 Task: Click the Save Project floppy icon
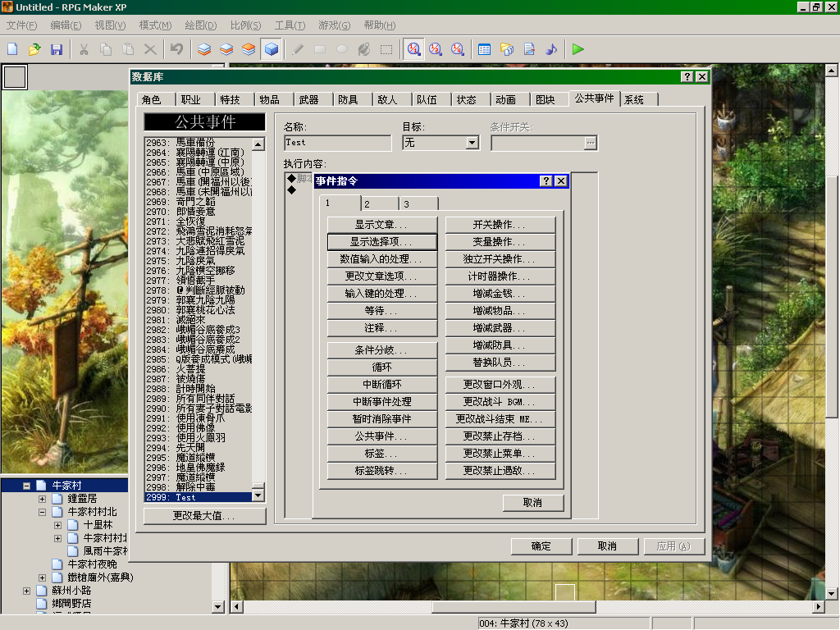pos(57,49)
